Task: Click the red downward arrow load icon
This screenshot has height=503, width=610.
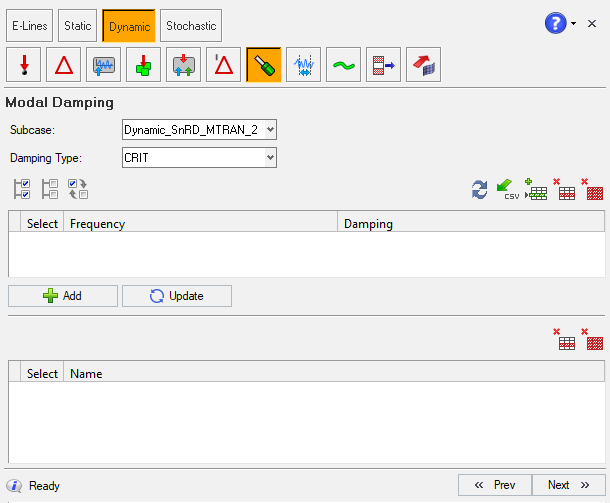Action: pyautogui.click(x=23, y=66)
